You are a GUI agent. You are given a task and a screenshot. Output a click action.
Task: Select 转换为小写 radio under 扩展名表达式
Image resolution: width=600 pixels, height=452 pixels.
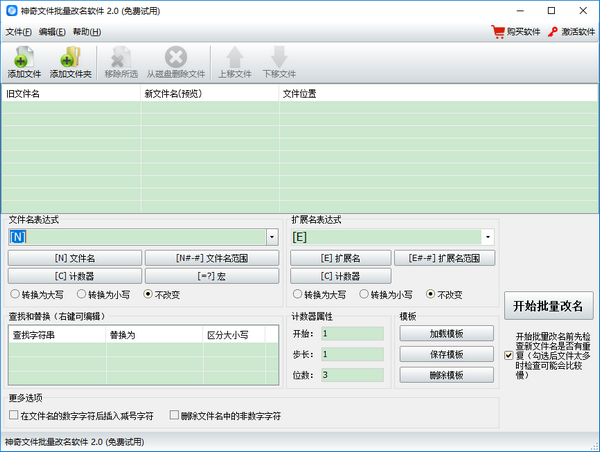[x=365, y=295]
